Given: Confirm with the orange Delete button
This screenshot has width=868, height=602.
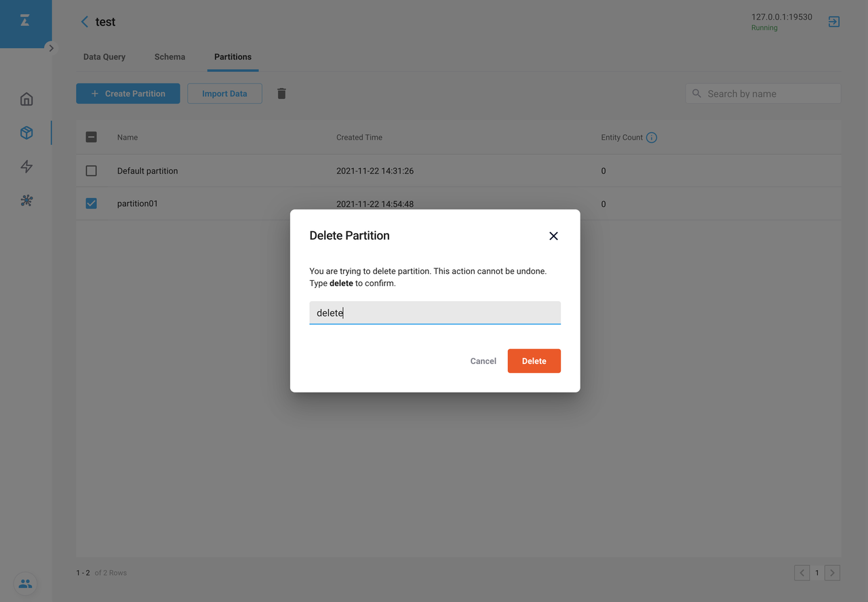Looking at the screenshot, I should pyautogui.click(x=534, y=361).
